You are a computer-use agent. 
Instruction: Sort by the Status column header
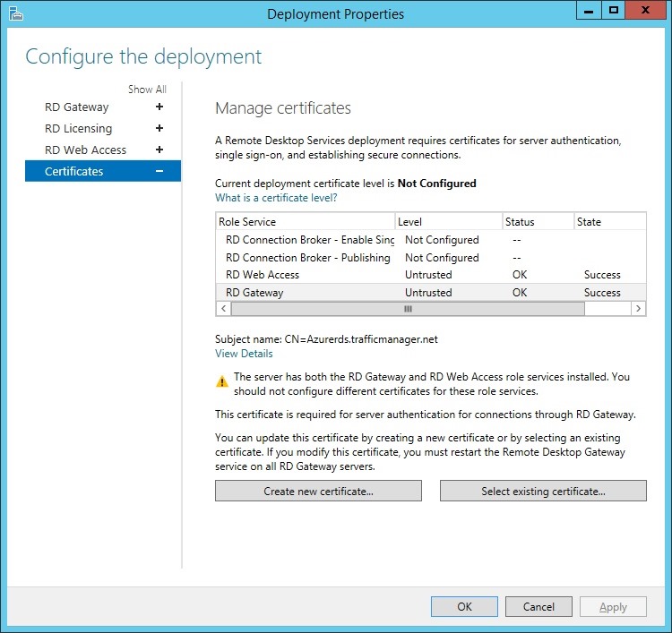(x=538, y=221)
